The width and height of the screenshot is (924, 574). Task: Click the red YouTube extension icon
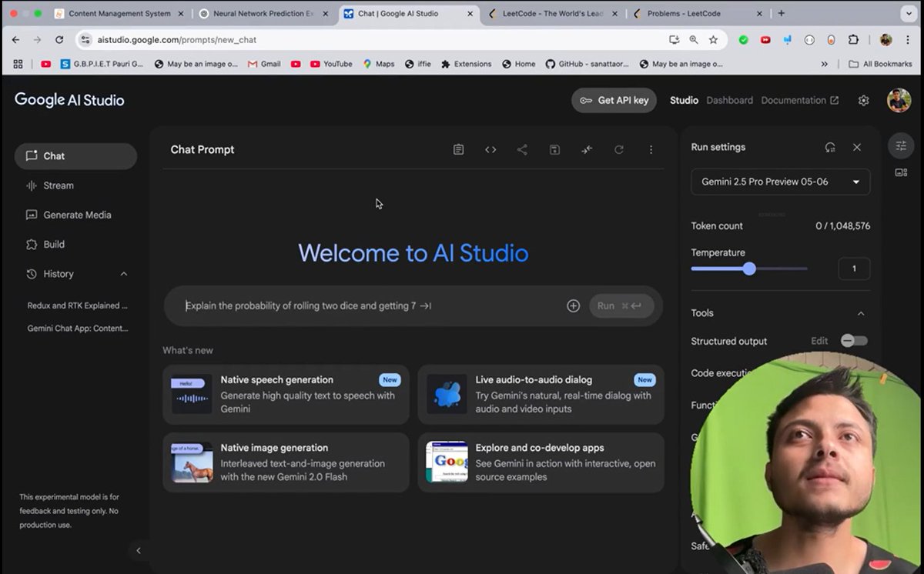765,39
